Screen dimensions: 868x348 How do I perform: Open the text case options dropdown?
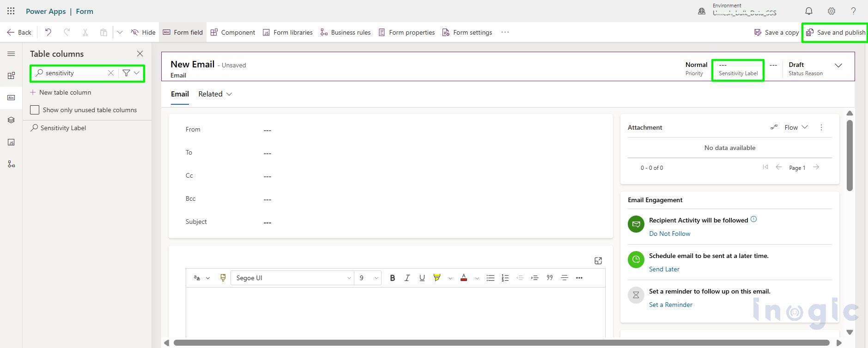point(202,278)
